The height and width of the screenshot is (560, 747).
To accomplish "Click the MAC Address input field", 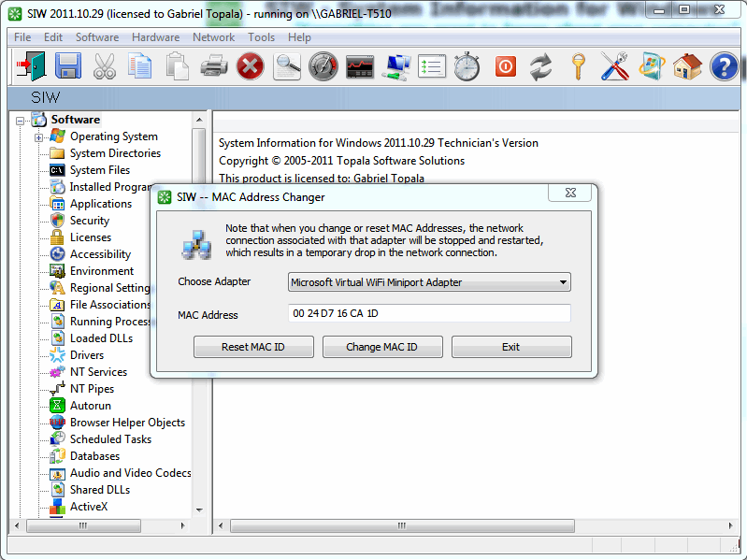I will [x=429, y=314].
